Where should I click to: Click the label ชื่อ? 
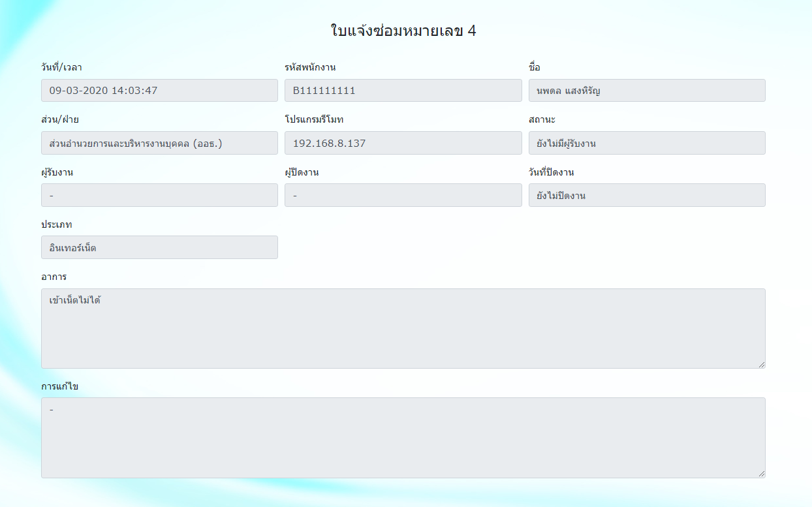tap(535, 67)
